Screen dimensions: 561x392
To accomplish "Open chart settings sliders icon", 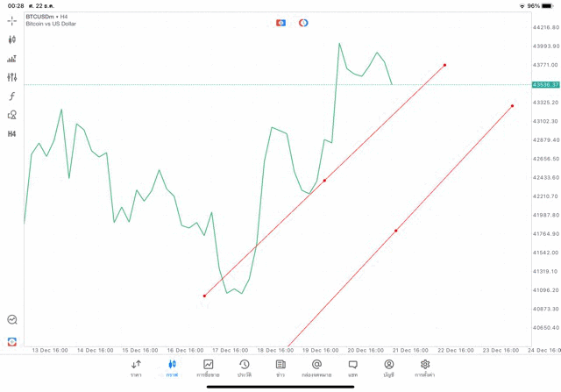I will click(x=12, y=77).
